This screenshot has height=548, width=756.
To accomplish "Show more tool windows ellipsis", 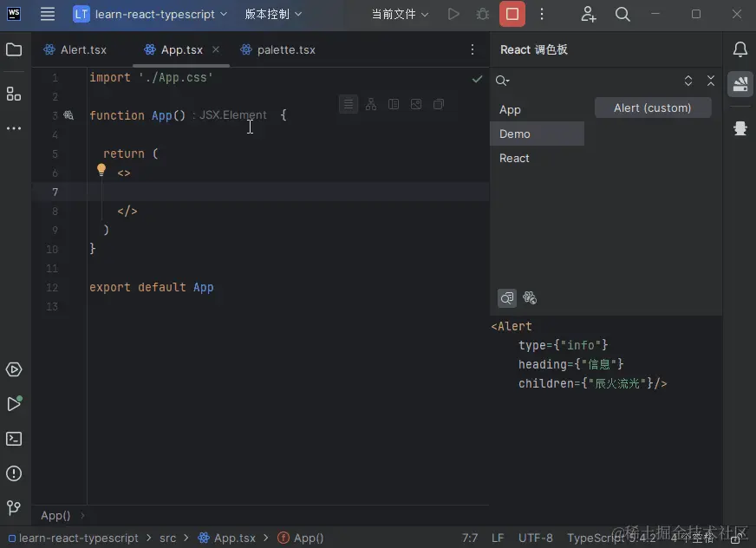I will pos(14,128).
